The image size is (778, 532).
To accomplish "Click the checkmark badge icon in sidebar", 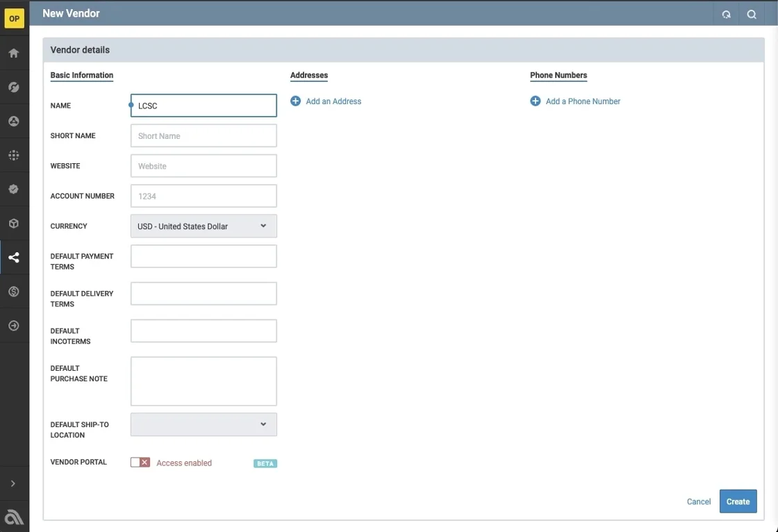I will click(14, 190).
